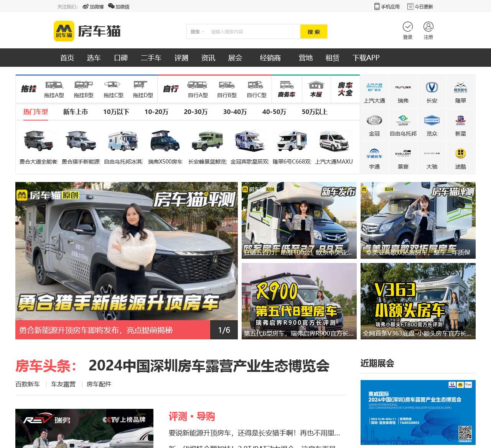Open the 房车配件 link
This screenshot has height=448, width=491.
coord(99,384)
